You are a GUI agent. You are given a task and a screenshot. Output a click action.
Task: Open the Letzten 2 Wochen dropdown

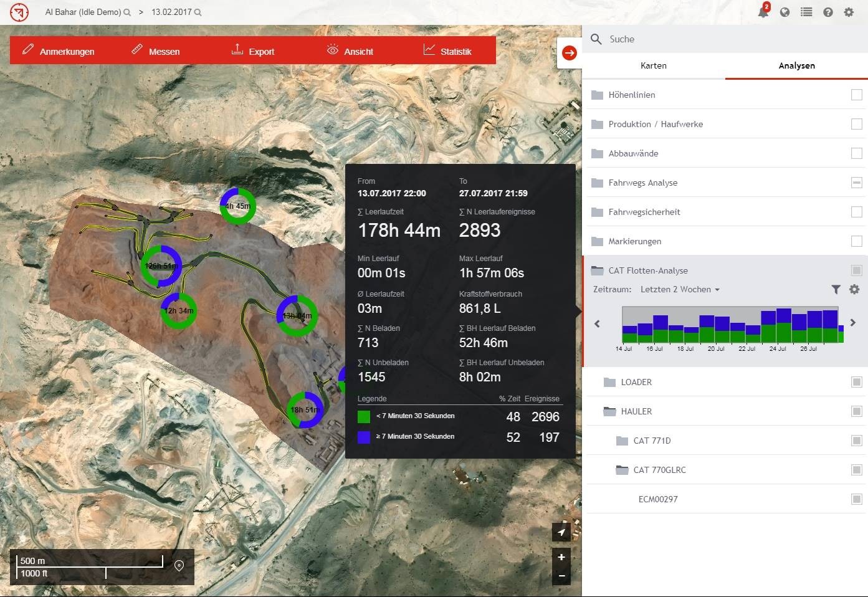(x=680, y=289)
